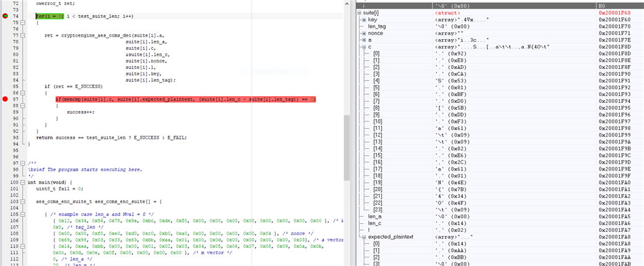644x266 pixels.
Task: Click the value '.' (0x92)
Action: [450, 53]
